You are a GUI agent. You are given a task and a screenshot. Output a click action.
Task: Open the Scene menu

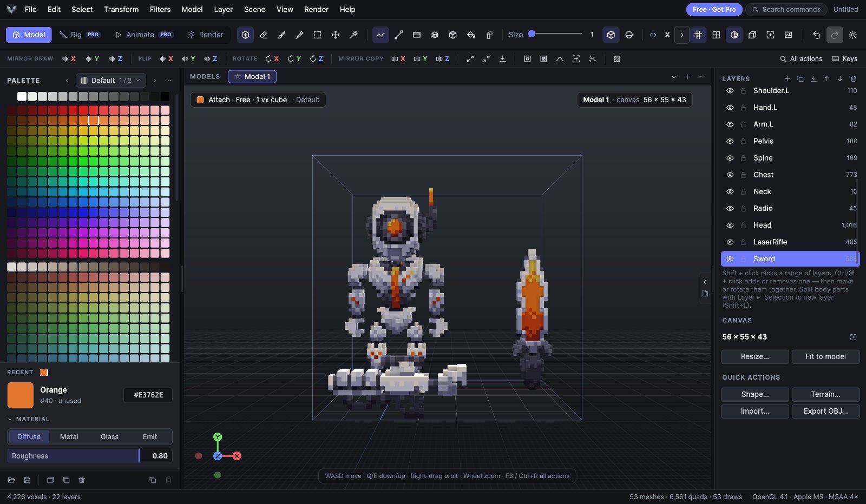coord(254,9)
